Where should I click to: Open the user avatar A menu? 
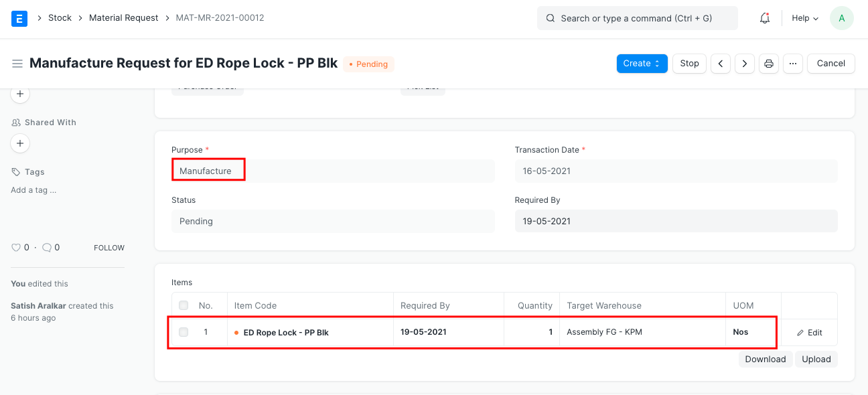click(x=841, y=18)
